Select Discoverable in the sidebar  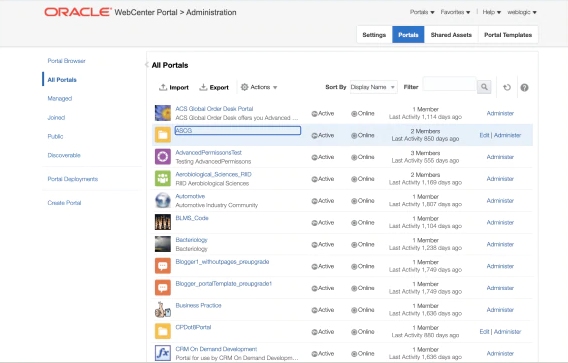64,155
